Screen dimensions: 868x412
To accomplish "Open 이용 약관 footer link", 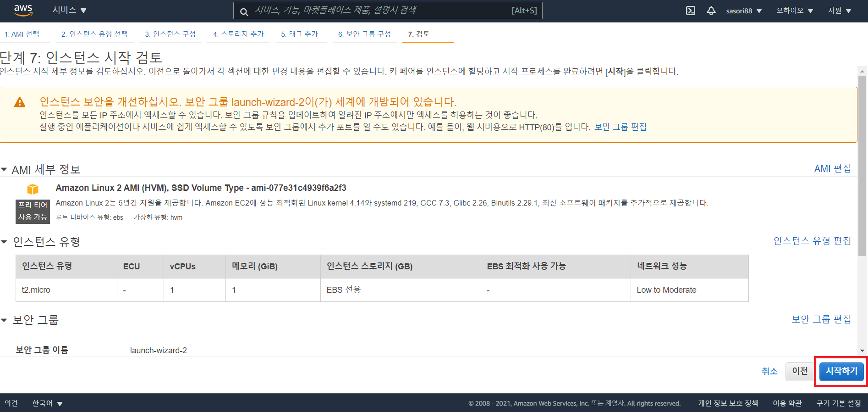I will 787,403.
